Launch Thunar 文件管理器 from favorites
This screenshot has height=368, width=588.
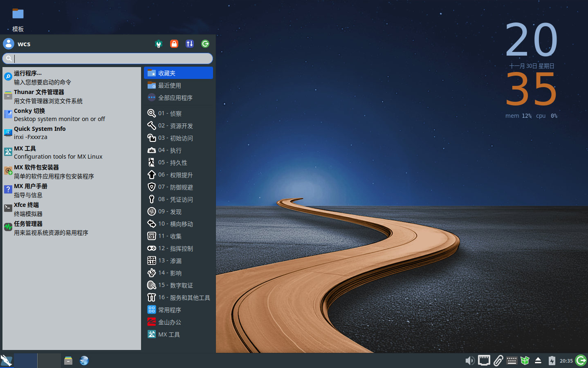coord(72,96)
